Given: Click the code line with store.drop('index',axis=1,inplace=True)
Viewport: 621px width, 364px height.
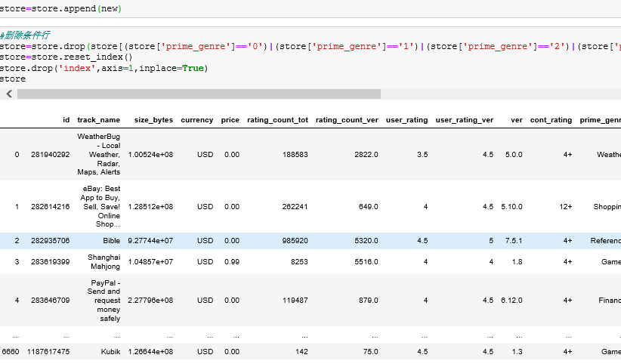Looking at the screenshot, I should coord(103,68).
